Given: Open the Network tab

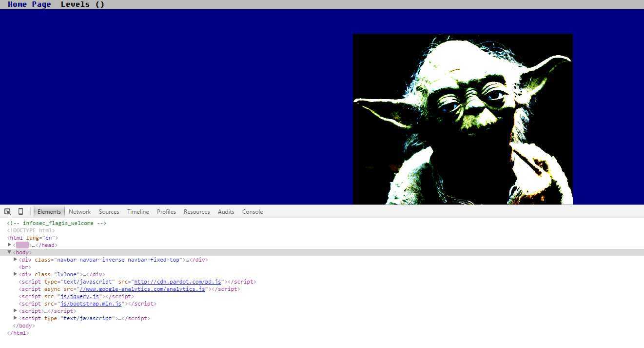Looking at the screenshot, I should point(79,212).
